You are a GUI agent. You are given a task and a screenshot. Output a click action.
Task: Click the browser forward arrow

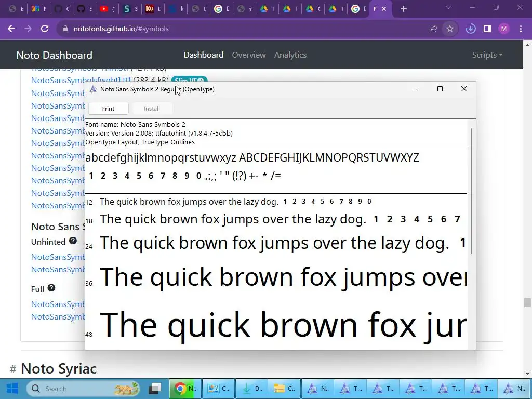(x=28, y=29)
